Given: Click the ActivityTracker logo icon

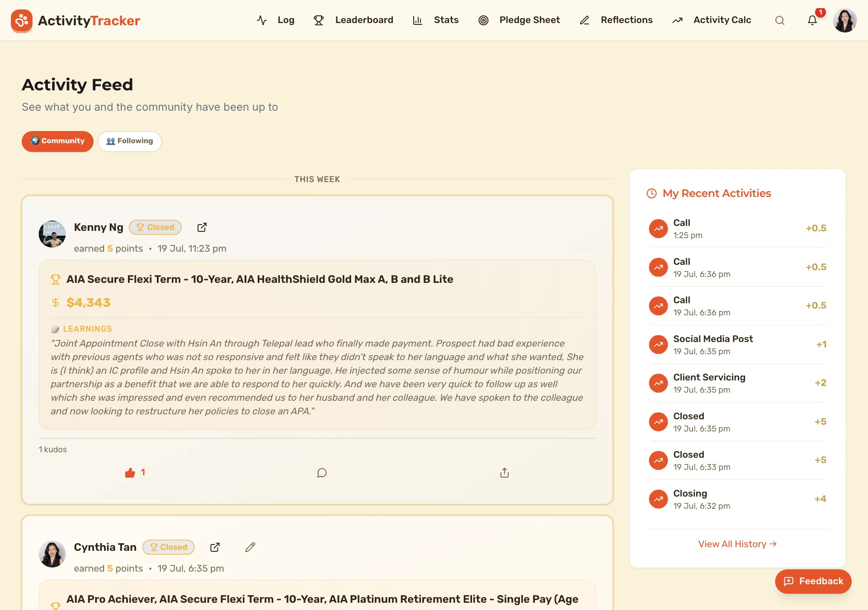Looking at the screenshot, I should pyautogui.click(x=22, y=20).
